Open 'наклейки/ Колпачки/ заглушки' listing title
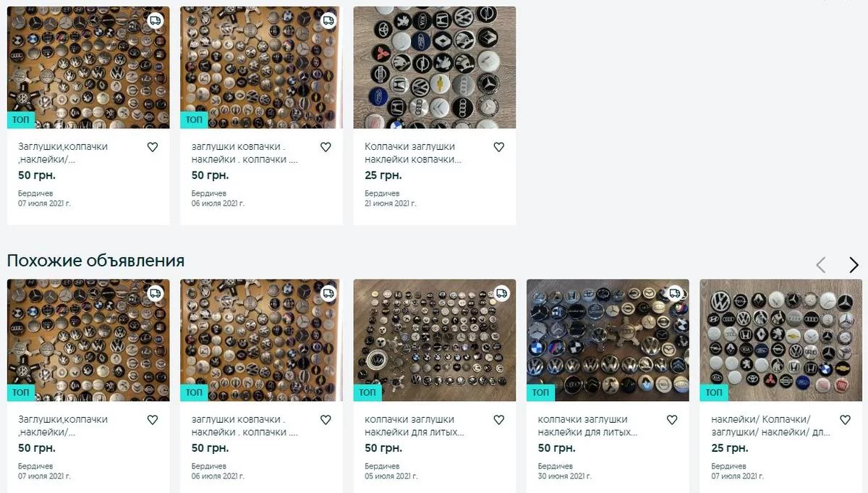The height and width of the screenshot is (493, 868). (x=761, y=426)
